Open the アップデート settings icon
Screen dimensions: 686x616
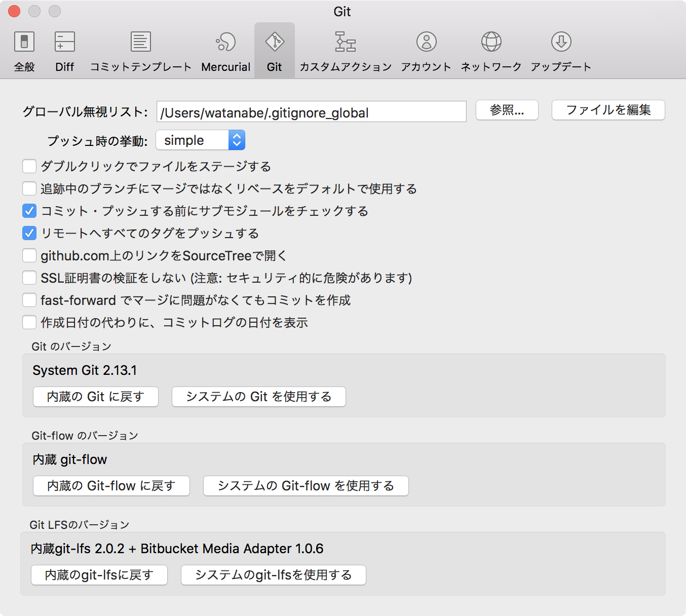tap(560, 48)
